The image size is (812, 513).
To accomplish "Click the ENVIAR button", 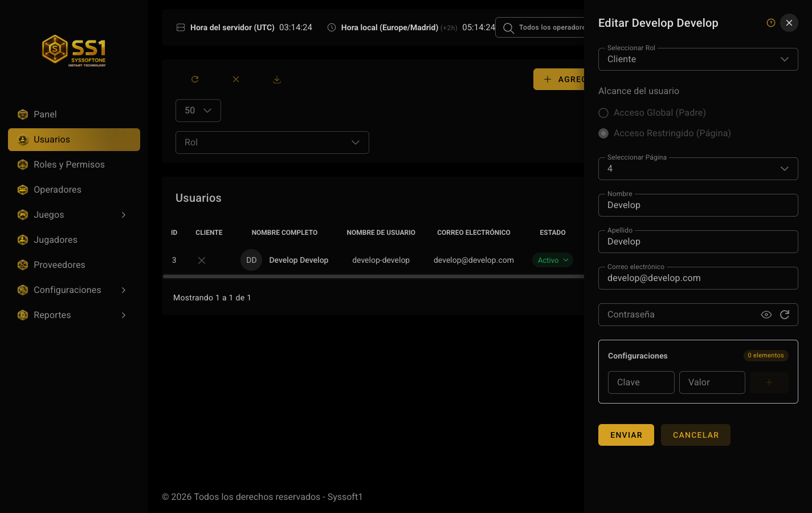I will pos(626,435).
